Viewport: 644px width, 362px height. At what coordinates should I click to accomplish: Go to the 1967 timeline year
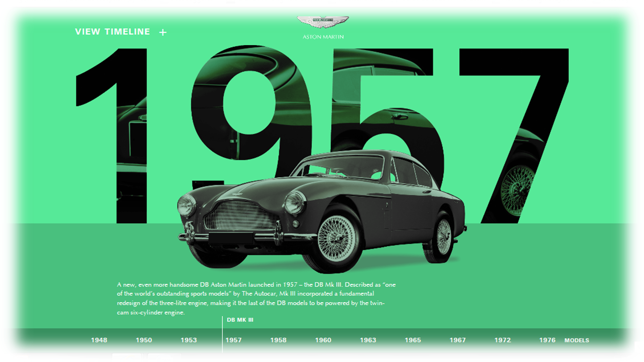tap(458, 340)
